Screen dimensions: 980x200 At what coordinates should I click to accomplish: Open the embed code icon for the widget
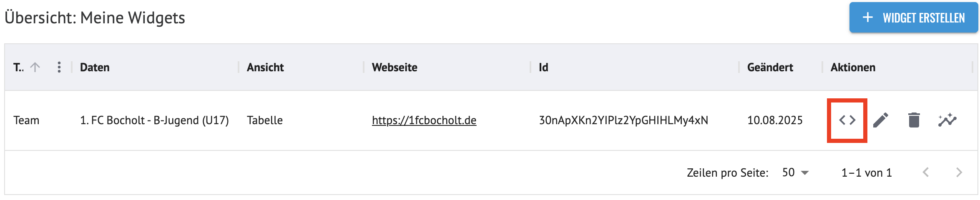coord(847,120)
